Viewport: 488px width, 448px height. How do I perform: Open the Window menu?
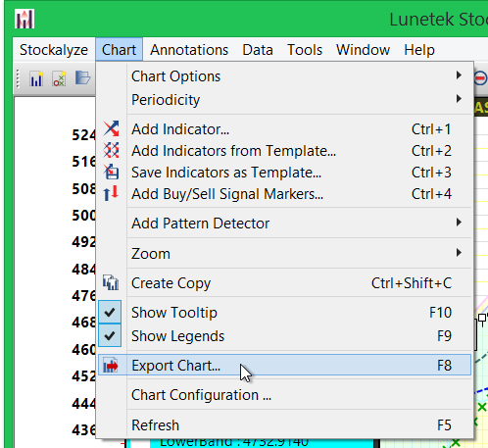(x=364, y=50)
